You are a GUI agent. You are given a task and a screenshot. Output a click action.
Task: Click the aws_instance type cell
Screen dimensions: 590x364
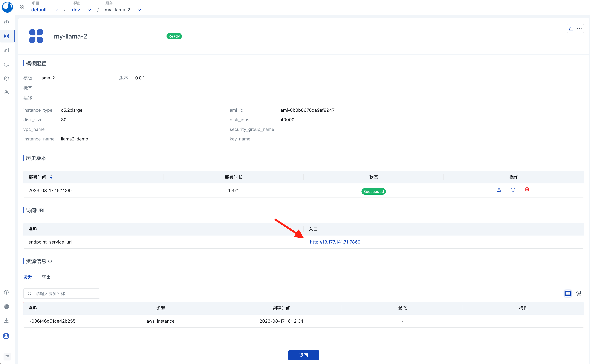(160, 321)
